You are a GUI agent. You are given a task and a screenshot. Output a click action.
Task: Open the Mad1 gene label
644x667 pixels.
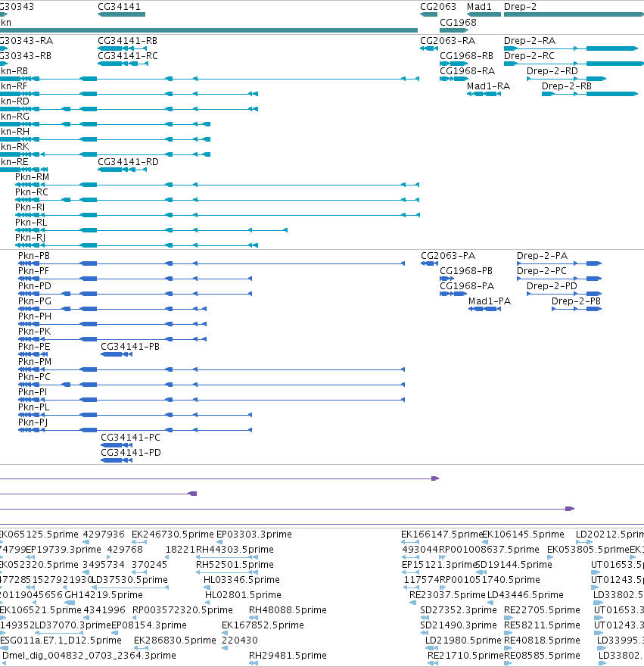pos(479,7)
